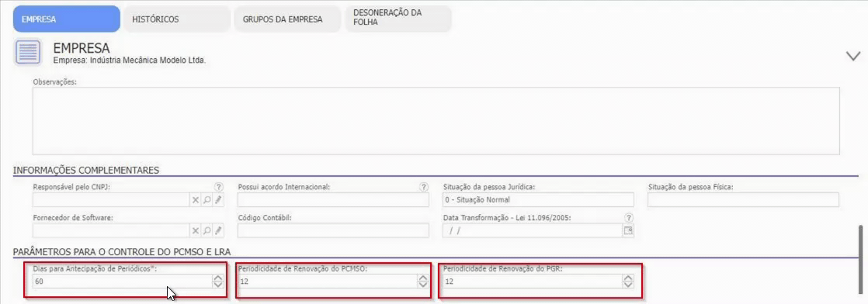Show help for Responsável pelo CNPJ
Screen dimensions: 868x304
(x=219, y=187)
